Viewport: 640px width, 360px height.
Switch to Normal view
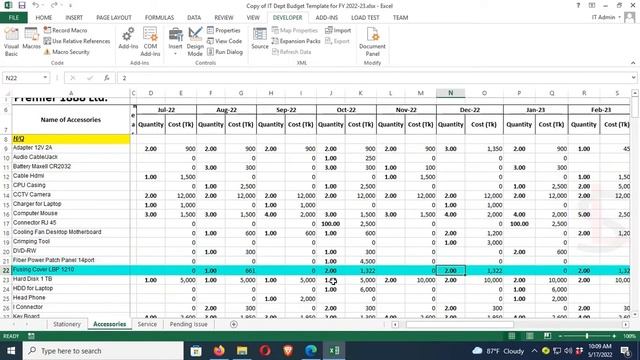[511, 336]
